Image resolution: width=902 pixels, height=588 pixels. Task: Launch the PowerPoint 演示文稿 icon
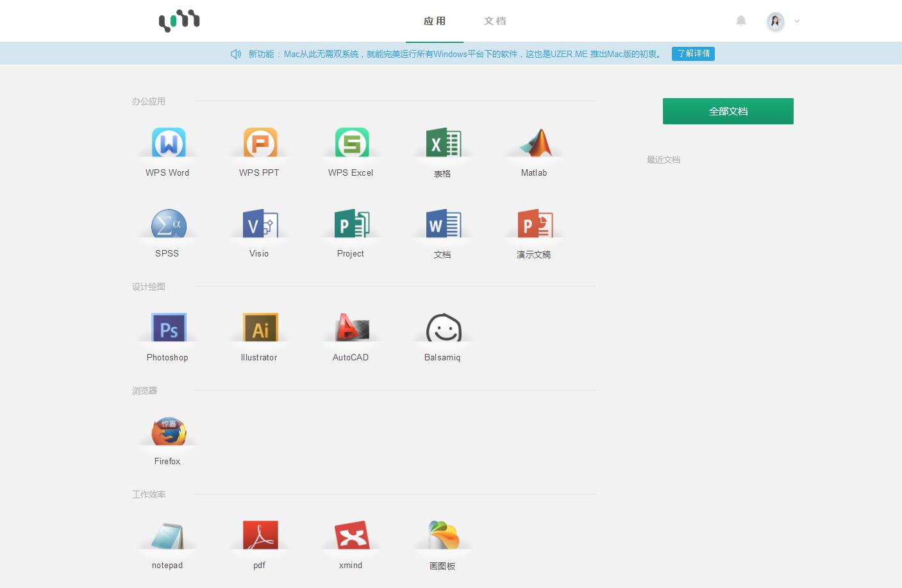[535, 224]
